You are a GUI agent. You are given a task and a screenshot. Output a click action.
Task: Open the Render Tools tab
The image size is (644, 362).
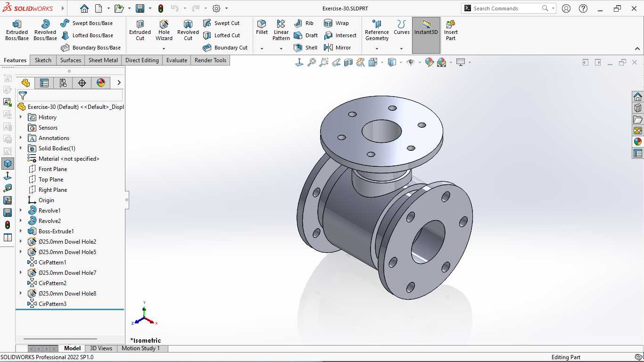(210, 60)
